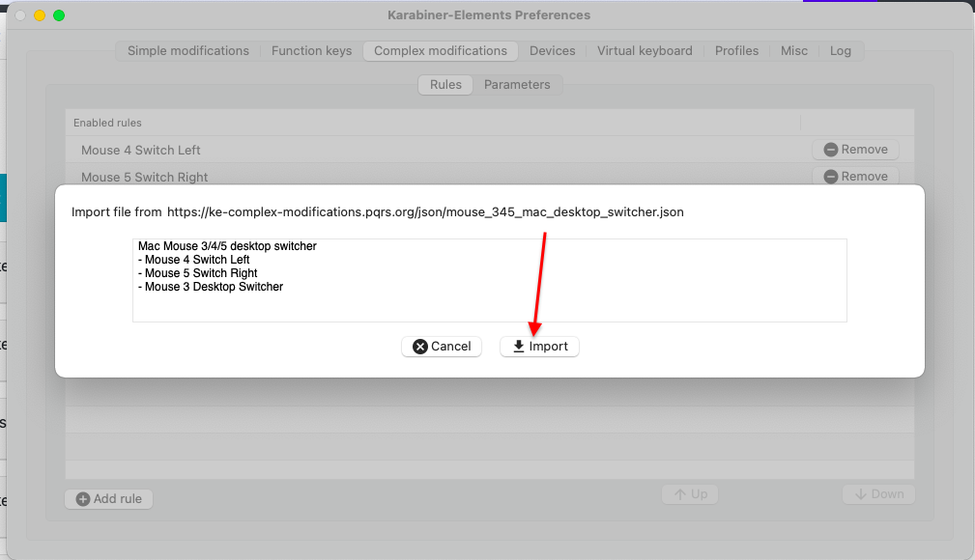Select the Mouse 4 Switch Left rule row
The image size is (975, 560).
(x=489, y=150)
